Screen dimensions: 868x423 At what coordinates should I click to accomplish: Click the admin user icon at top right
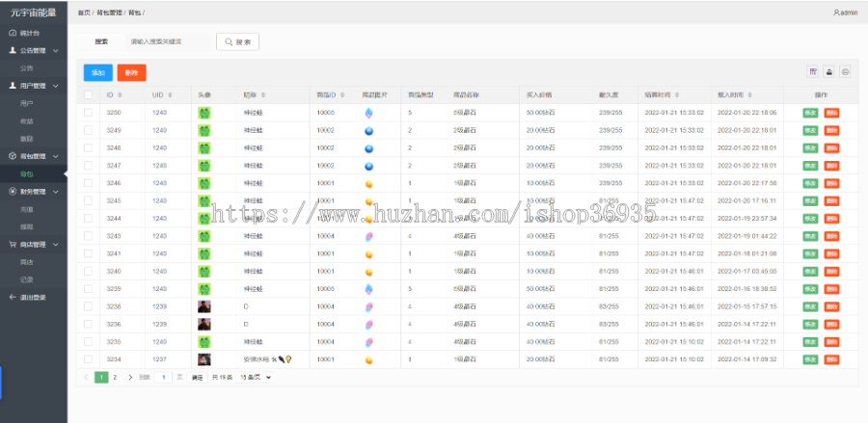click(836, 13)
